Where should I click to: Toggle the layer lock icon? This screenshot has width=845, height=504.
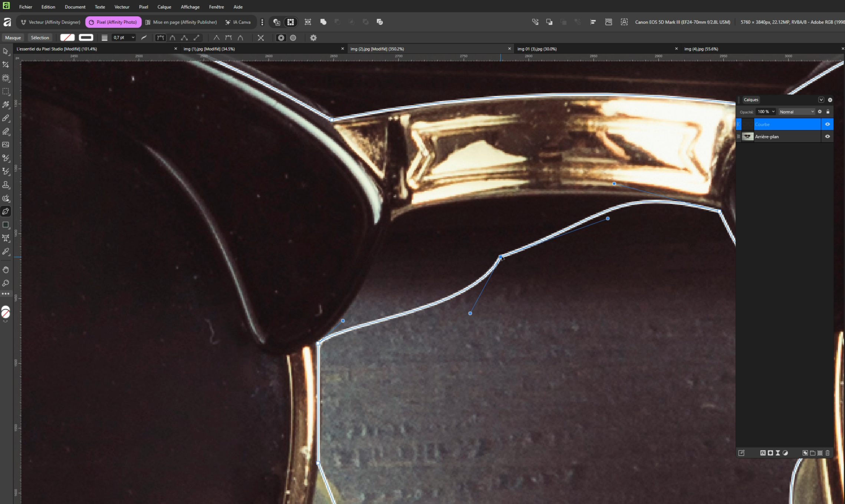(x=828, y=112)
